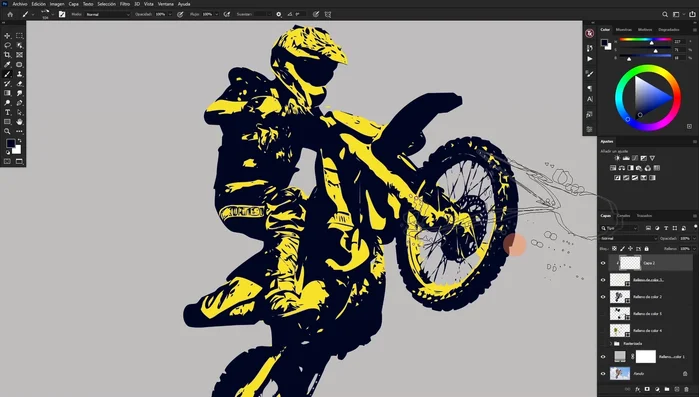This screenshot has height=397, width=699.
Task: Open the brush Mode dropdown
Action: tap(107, 14)
